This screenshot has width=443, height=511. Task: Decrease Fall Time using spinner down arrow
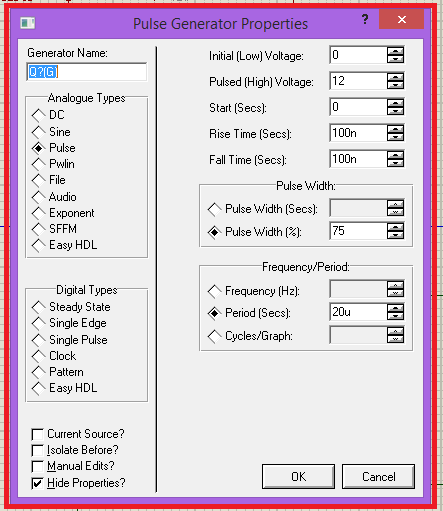[x=395, y=163]
